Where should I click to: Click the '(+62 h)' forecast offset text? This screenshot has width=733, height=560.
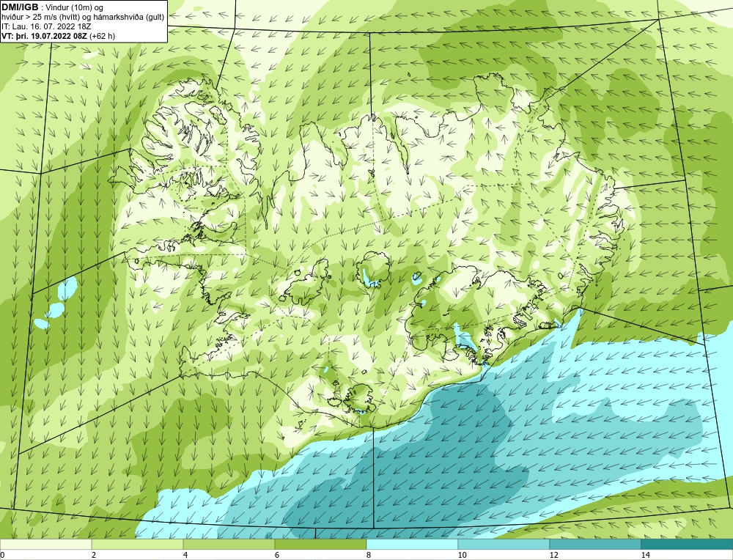pyautogui.click(x=103, y=35)
